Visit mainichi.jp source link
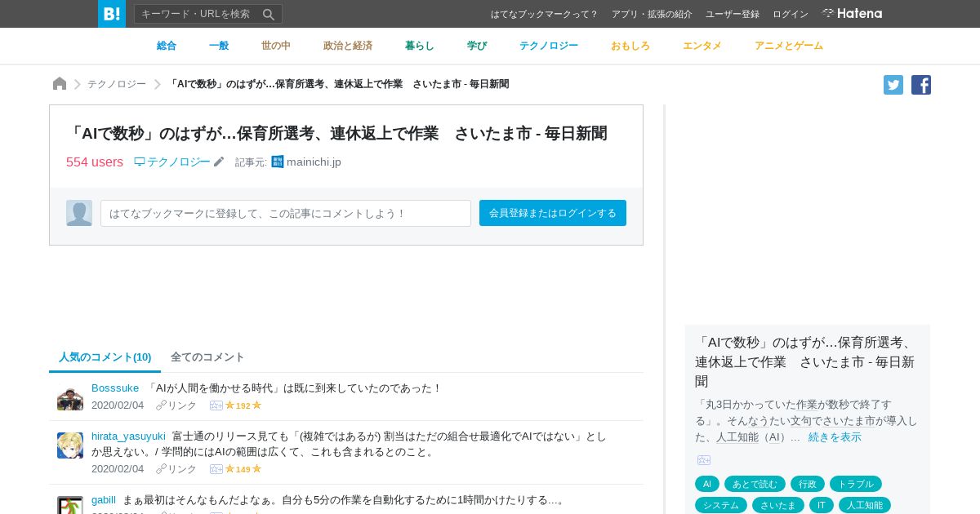The width and height of the screenshot is (980, 514). tap(314, 162)
